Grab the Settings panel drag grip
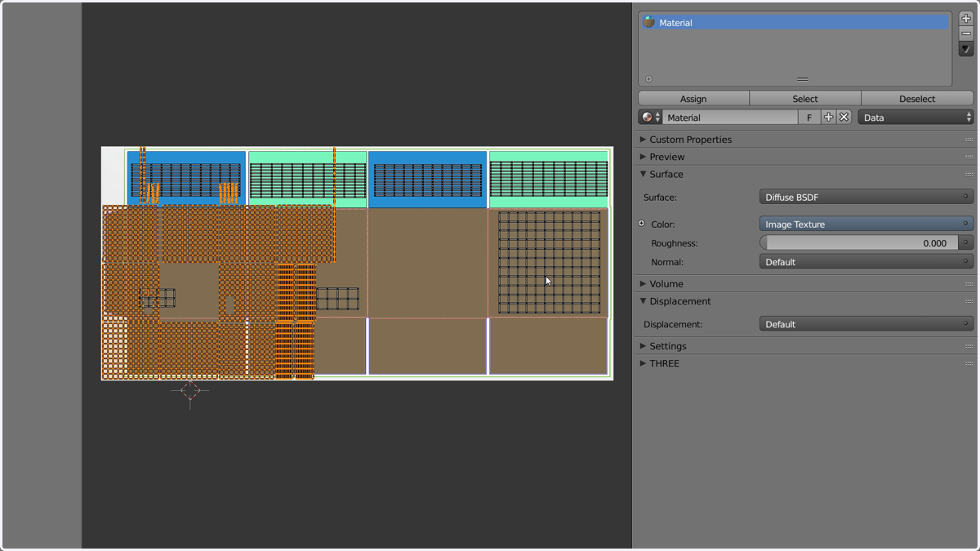 (x=969, y=346)
